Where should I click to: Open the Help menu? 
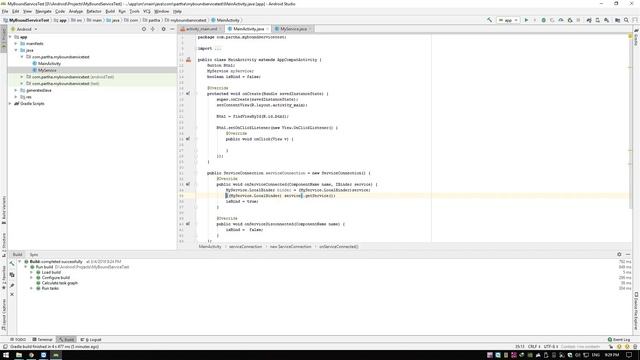tap(177, 11)
